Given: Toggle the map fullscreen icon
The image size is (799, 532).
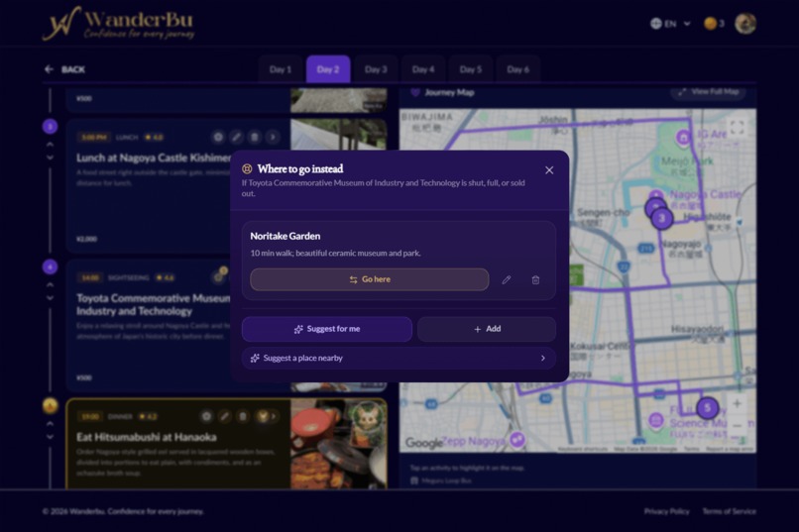Looking at the screenshot, I should point(737,127).
